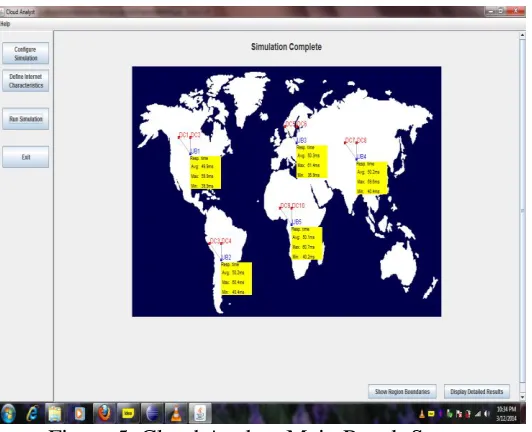Click the Configure Simulation button
This screenshot has height=432, width=532.
point(26,54)
